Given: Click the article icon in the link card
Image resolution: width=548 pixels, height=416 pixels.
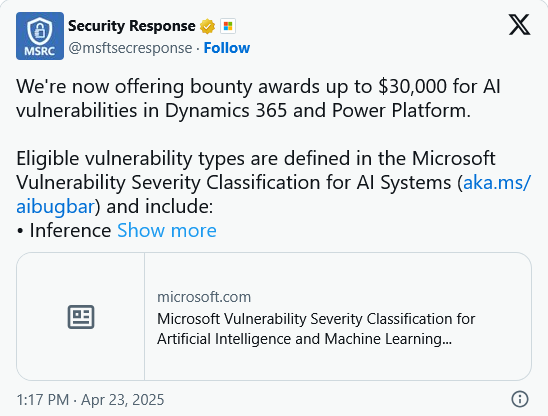Looking at the screenshot, I should point(81,317).
